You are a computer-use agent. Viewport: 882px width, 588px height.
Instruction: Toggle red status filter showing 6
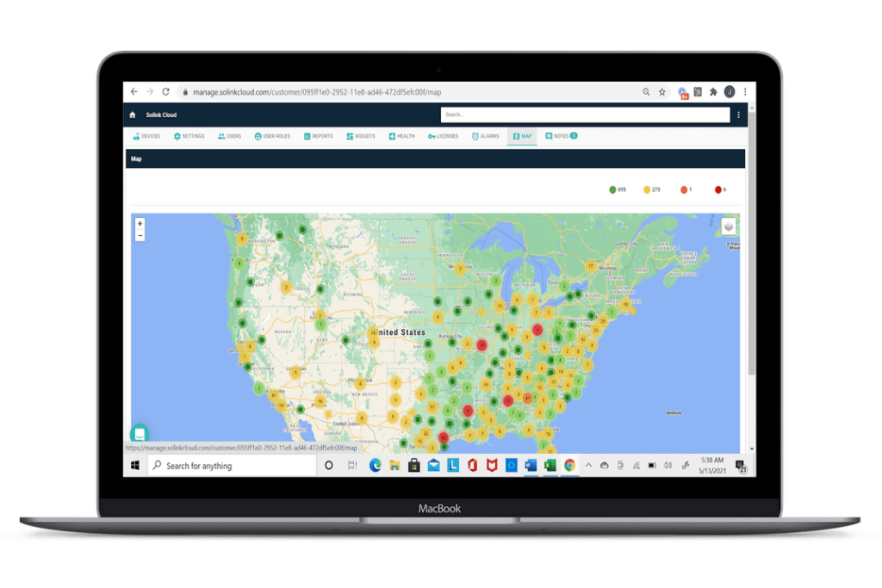click(x=719, y=189)
